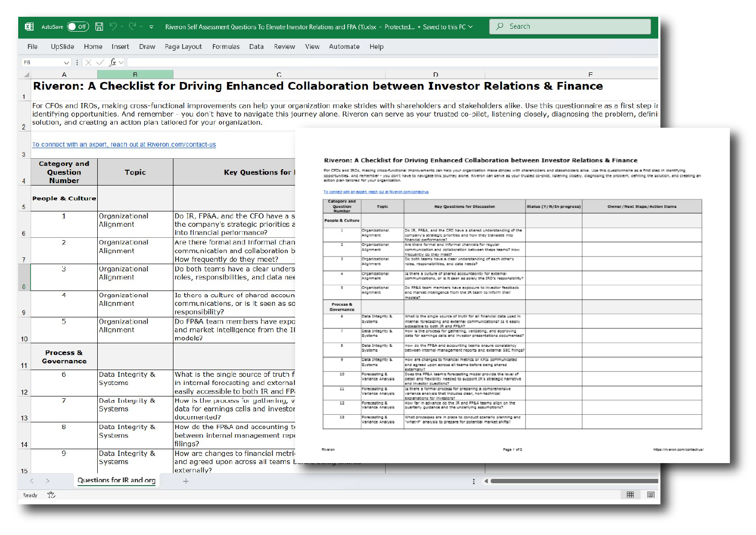Click the Undo arrow icon

[113, 26]
